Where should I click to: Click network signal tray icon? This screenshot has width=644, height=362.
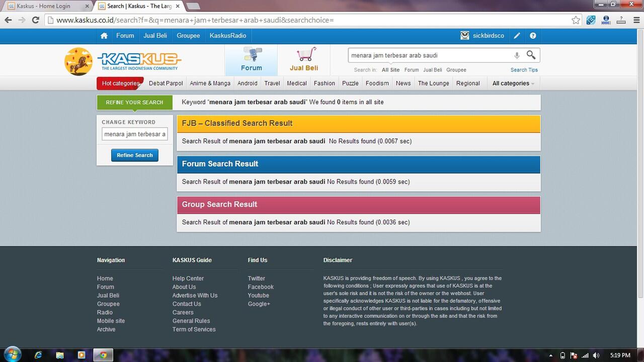coord(585,355)
